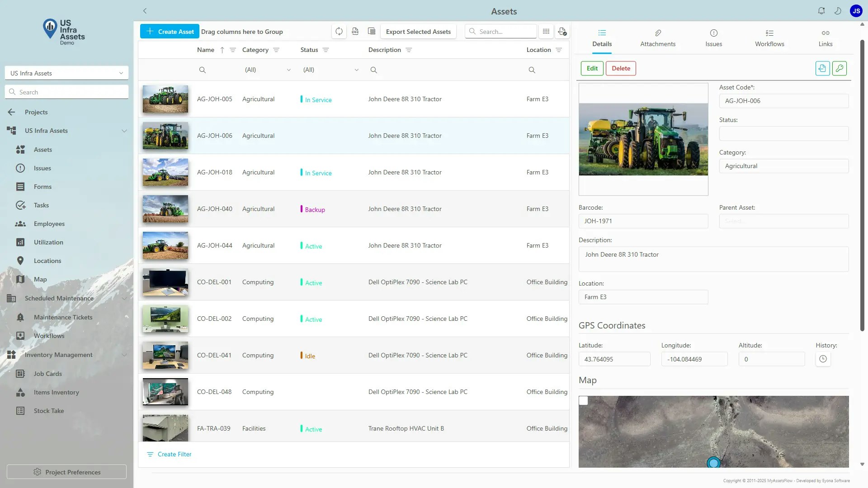Screen dimensions: 868x488
Task: Switch to the Attachments tab
Action: tap(658, 38)
